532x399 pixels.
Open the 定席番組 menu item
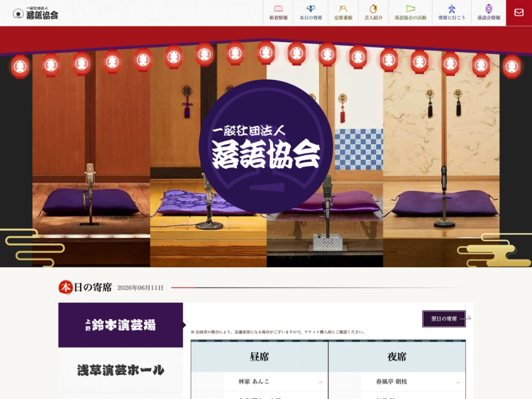(343, 13)
